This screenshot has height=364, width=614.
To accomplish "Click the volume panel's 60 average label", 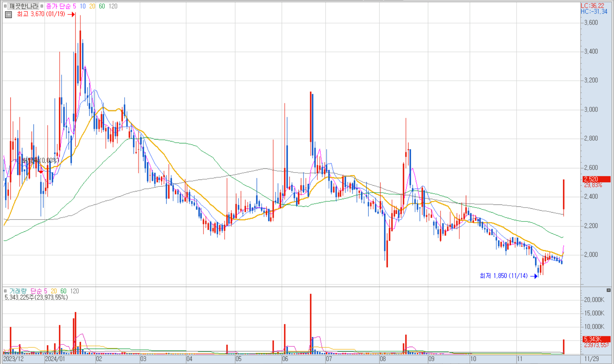I will tap(63, 291).
